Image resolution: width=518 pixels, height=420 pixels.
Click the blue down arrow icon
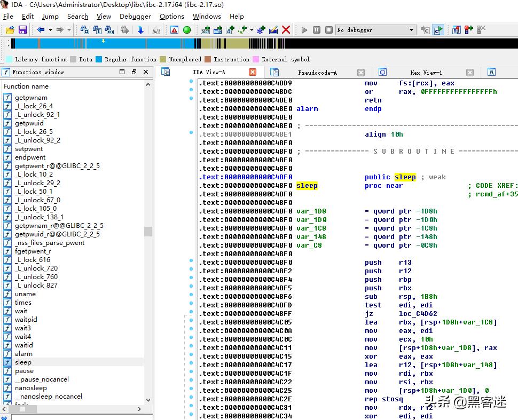click(140, 30)
